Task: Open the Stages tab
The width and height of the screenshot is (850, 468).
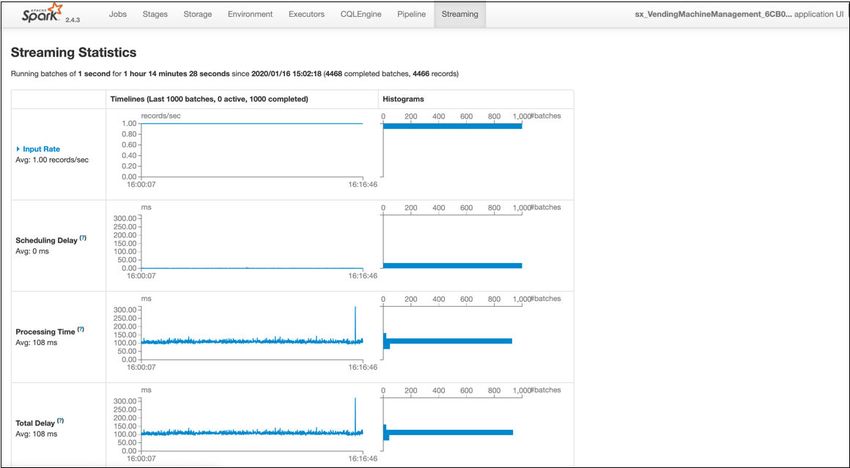Action: pos(155,14)
